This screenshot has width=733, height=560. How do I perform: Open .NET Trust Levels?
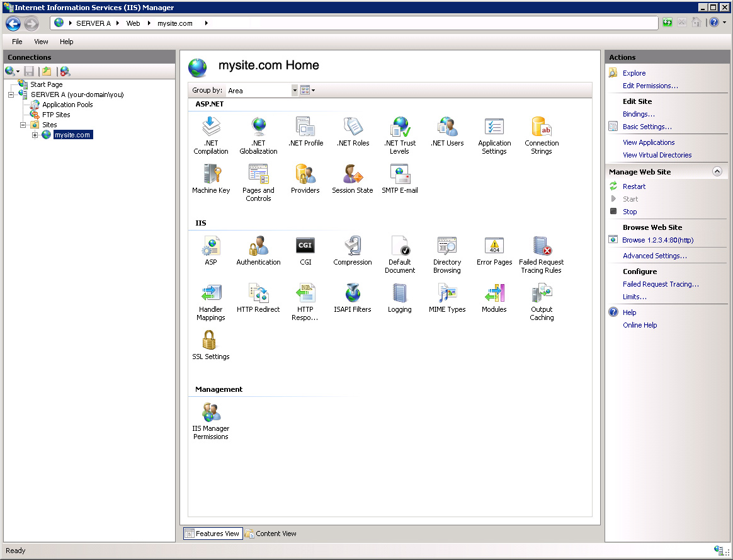(400, 135)
